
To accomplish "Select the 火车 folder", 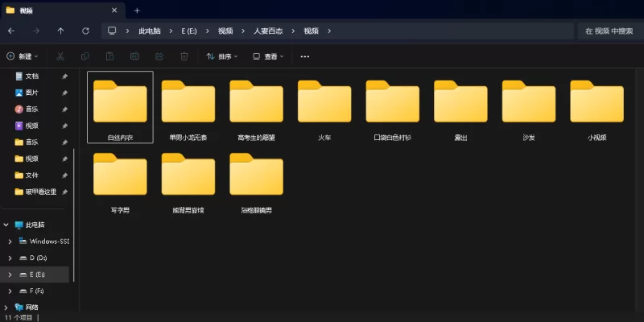I will pyautogui.click(x=324, y=107).
